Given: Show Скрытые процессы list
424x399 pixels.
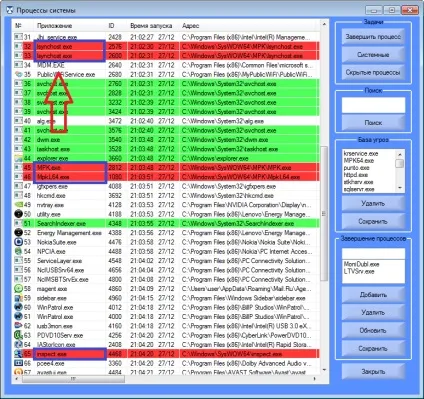Looking at the screenshot, I should [373, 72].
